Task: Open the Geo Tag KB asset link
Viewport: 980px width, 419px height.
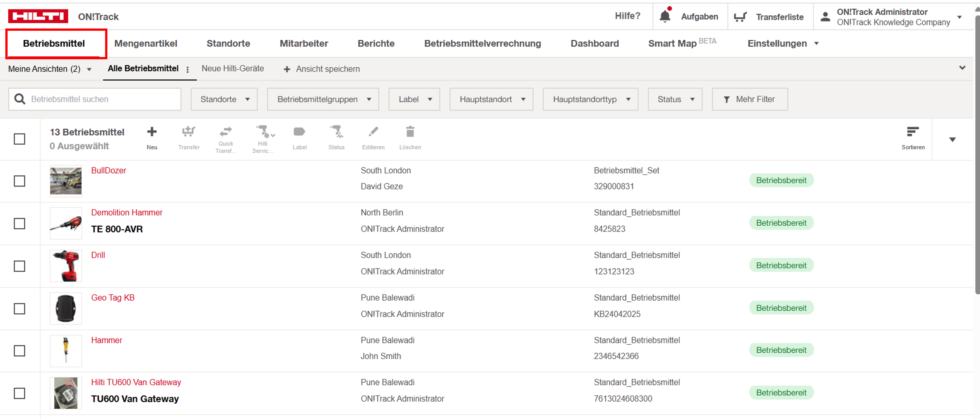Action: pyautogui.click(x=113, y=298)
